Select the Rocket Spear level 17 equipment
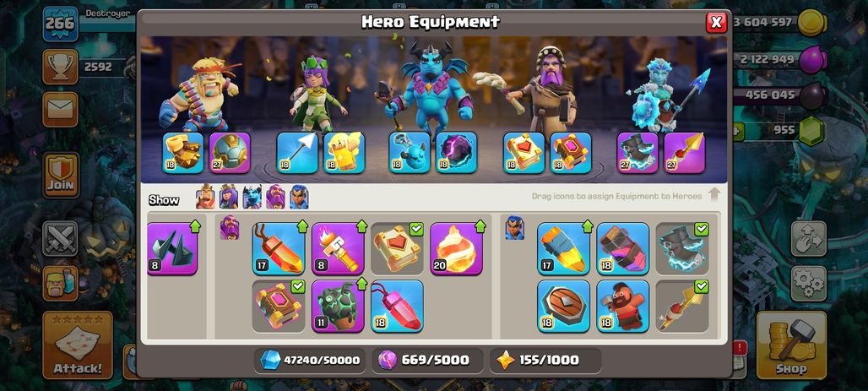The image size is (868, 391). click(563, 248)
